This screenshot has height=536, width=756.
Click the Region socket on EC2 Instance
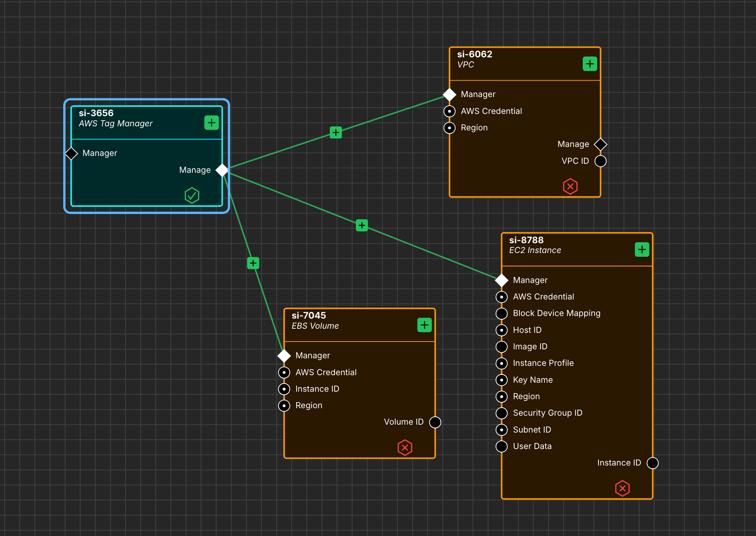pos(502,397)
